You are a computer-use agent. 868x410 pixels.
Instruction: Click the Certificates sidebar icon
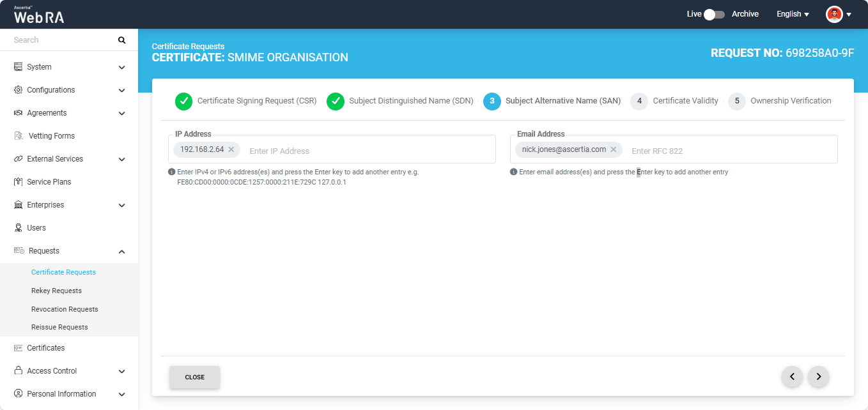tap(18, 348)
